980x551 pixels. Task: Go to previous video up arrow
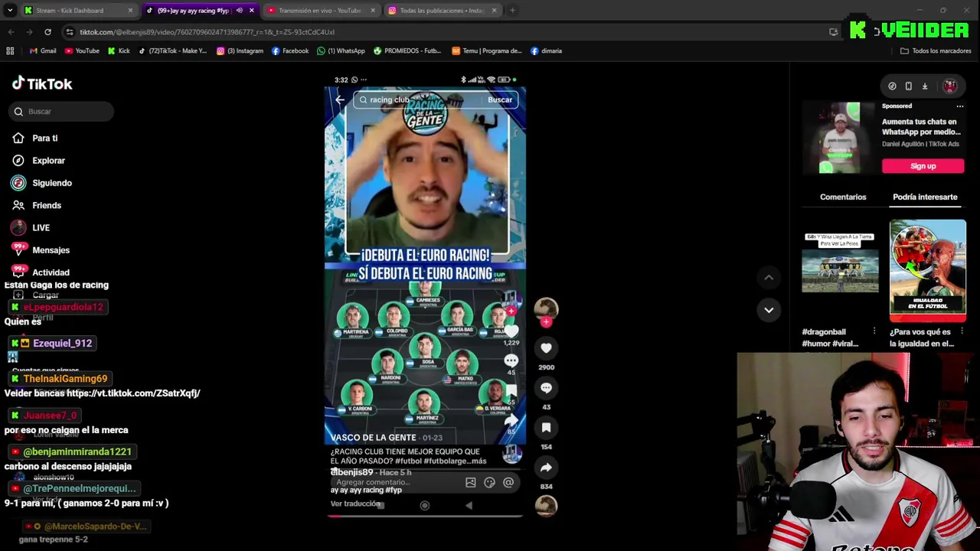(769, 277)
